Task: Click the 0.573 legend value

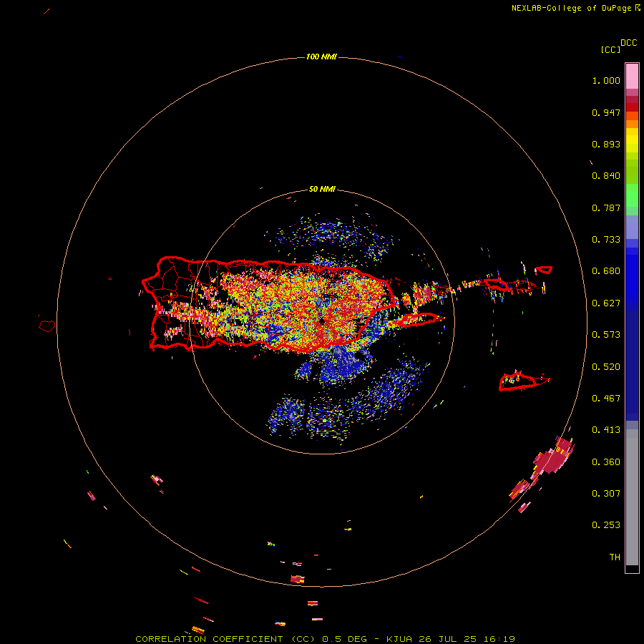Action: [x=606, y=335]
